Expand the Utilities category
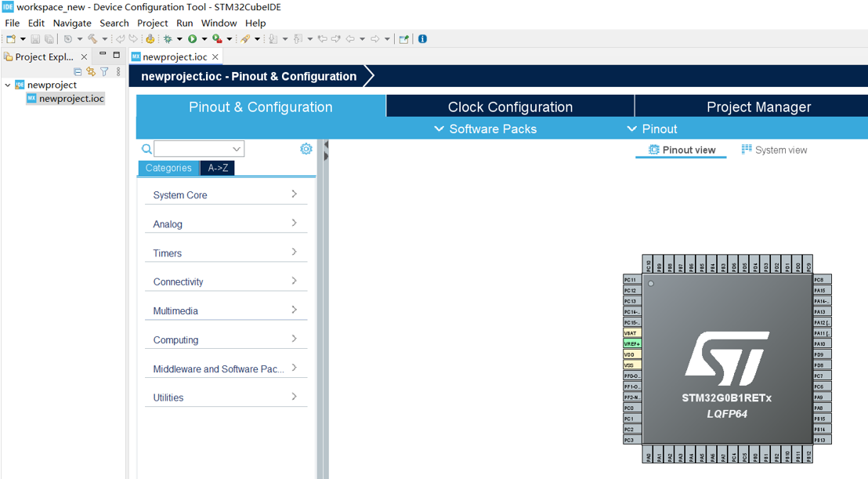Viewport: 868px width, 479px height. pyautogui.click(x=226, y=397)
